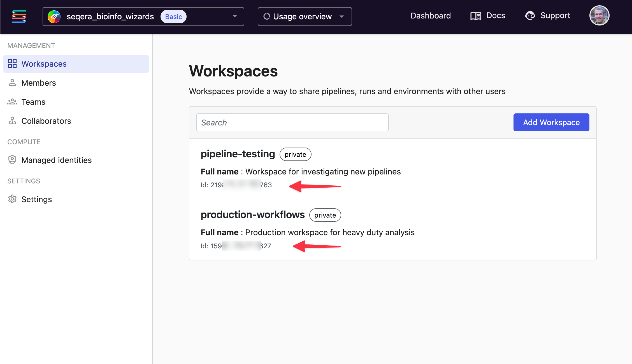Expand the seqera_bioinfo_wizards workspace dropdown
Viewport: 632px width, 364px height.
(234, 17)
